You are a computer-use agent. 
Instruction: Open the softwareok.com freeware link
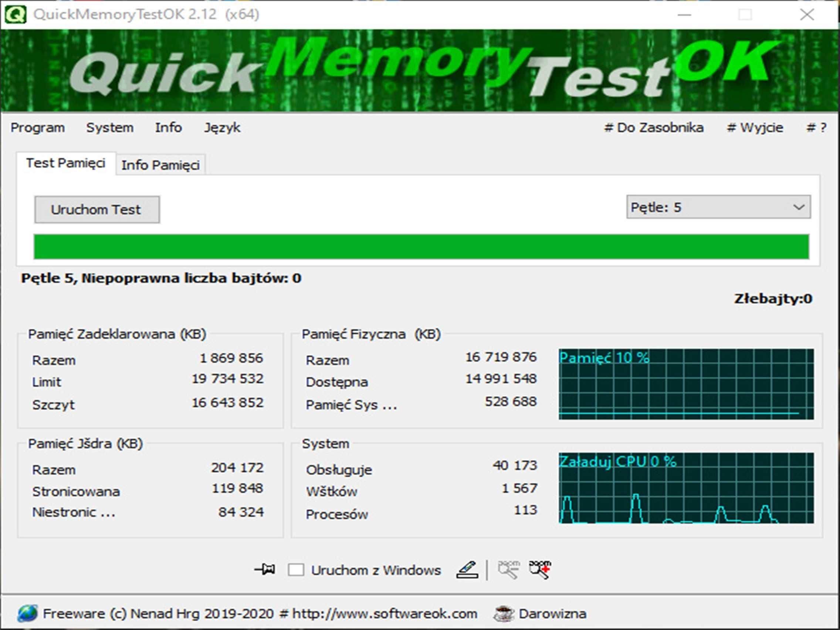pos(260,614)
